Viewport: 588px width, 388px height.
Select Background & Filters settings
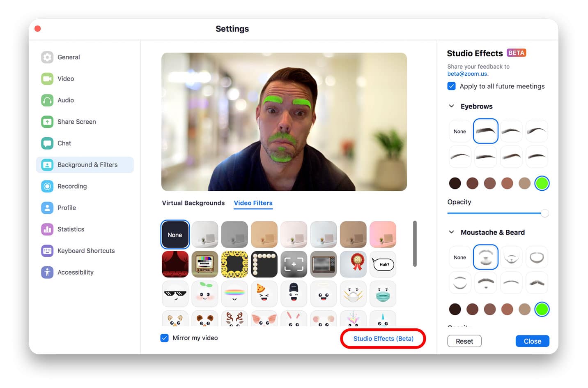tap(85, 165)
